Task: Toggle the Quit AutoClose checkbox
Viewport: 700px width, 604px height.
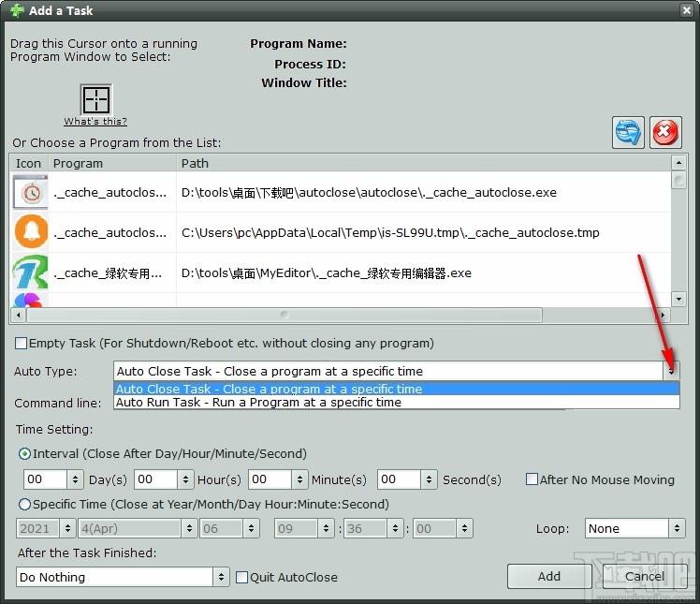Action: click(241, 577)
